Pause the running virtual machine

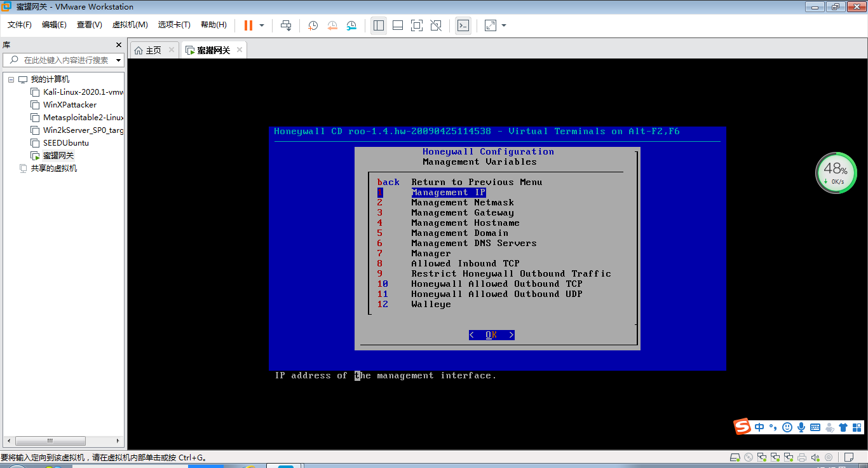pos(248,25)
